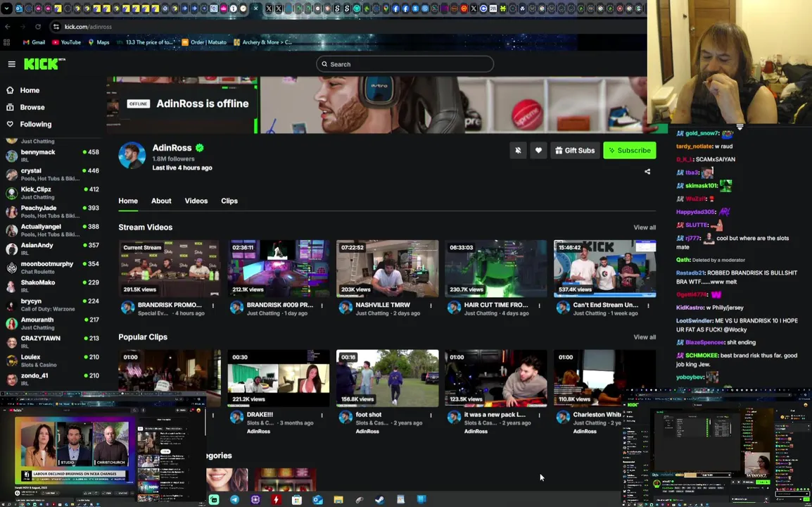The width and height of the screenshot is (812, 507).
Task: Open Microsoft Store from the taskbar
Action: tap(297, 500)
